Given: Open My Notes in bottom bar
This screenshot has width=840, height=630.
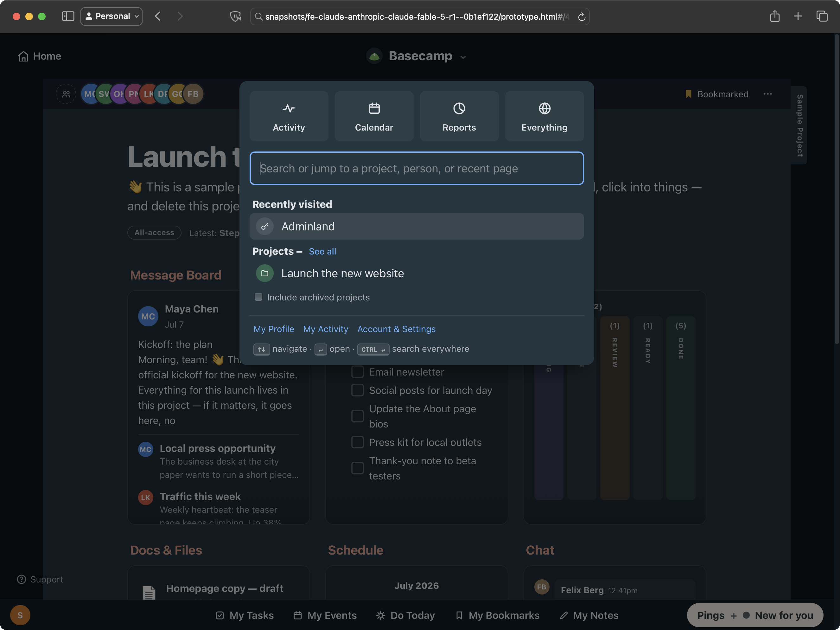Looking at the screenshot, I should point(589,615).
